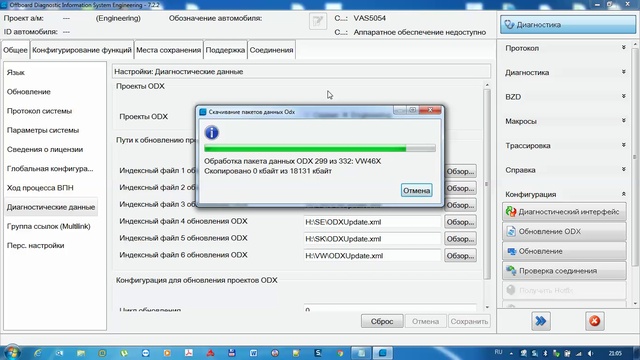Select Язык in the settings list
Viewport: 640px width, 360px height.
pos(16,72)
